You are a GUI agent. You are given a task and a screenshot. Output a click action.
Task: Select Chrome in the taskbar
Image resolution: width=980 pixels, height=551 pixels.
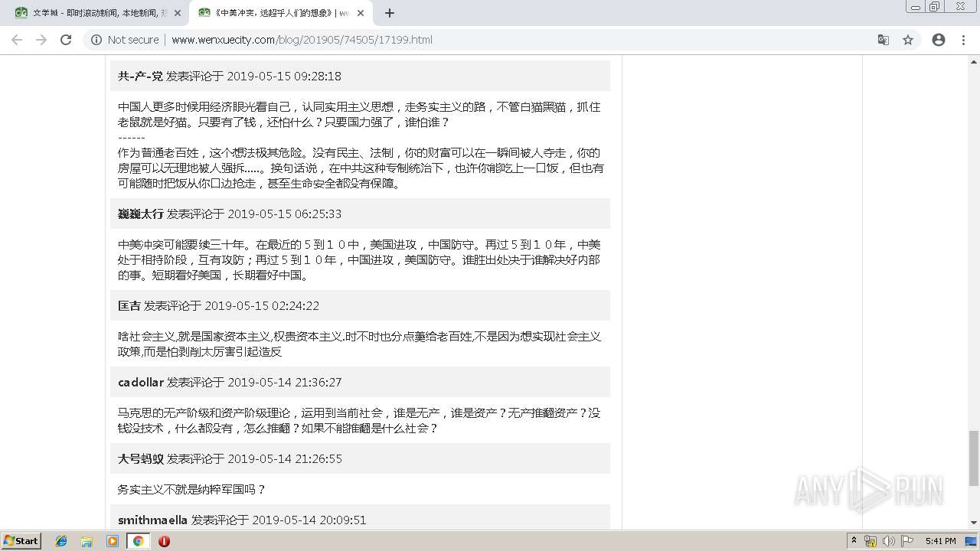point(138,541)
